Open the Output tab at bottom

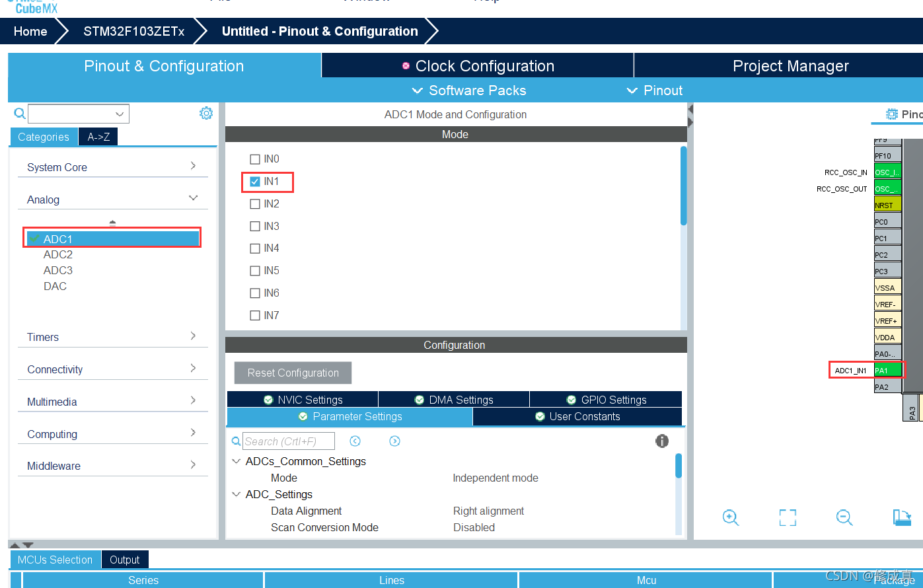point(125,560)
